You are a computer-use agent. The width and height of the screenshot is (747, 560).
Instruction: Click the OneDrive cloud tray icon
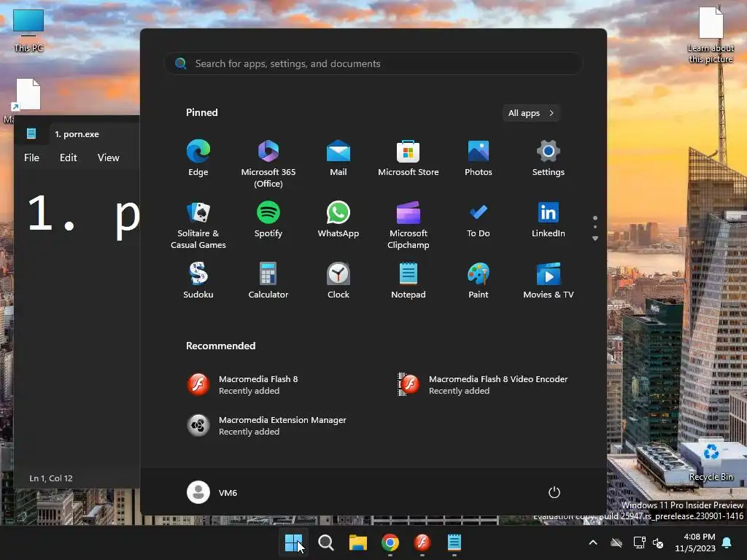coord(616,542)
